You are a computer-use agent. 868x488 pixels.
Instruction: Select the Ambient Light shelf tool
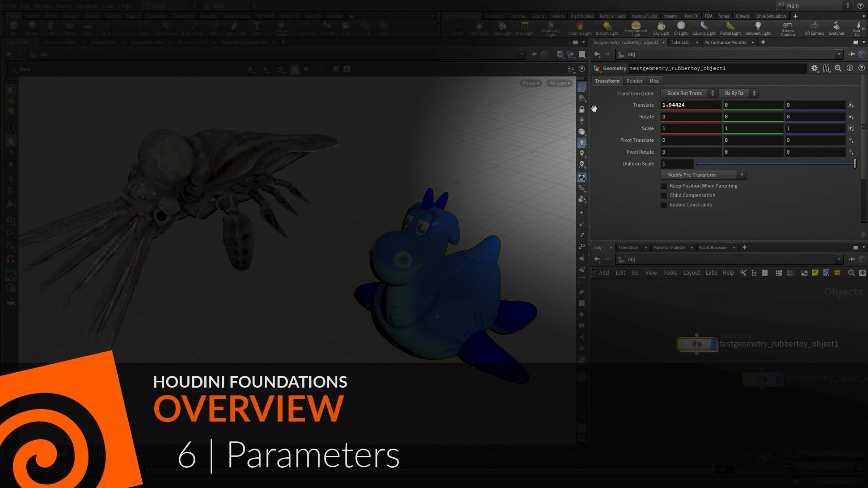758,27
